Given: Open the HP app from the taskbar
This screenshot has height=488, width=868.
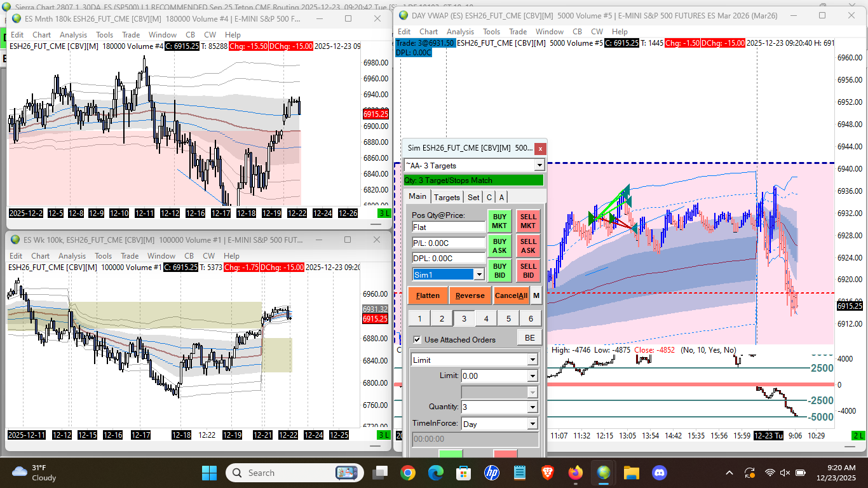Looking at the screenshot, I should tap(492, 473).
